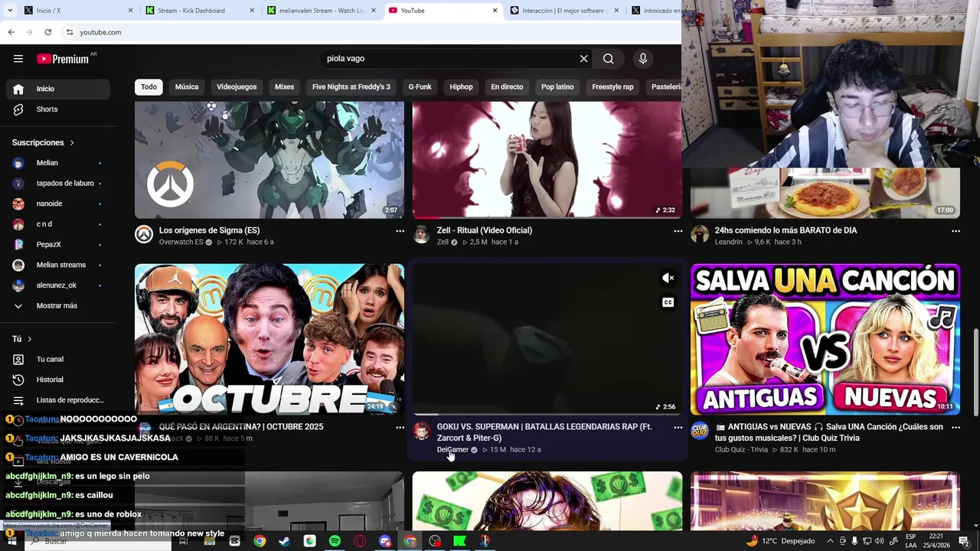Close the YouTube browser tab
Screen dimensions: 980x551
tap(495, 11)
